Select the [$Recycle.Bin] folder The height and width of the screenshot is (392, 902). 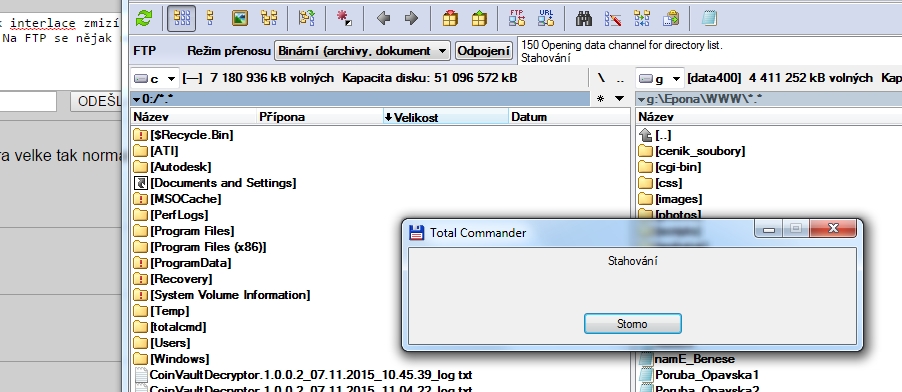pos(192,135)
